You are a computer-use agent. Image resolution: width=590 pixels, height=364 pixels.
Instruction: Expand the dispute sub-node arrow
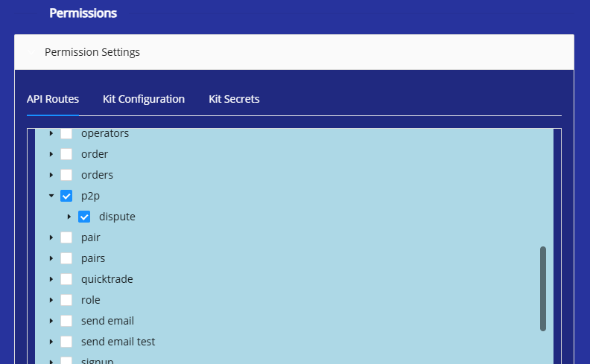coord(69,217)
